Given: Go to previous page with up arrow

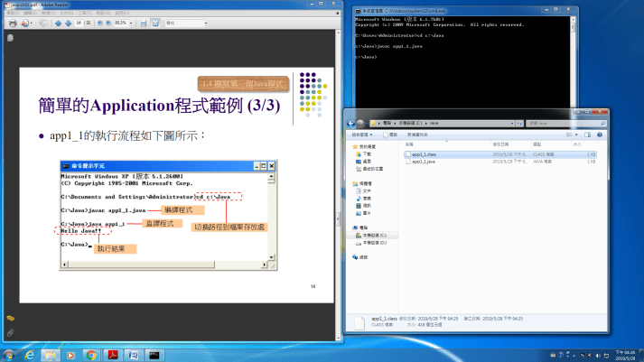Looking at the screenshot, I should click(59, 23).
